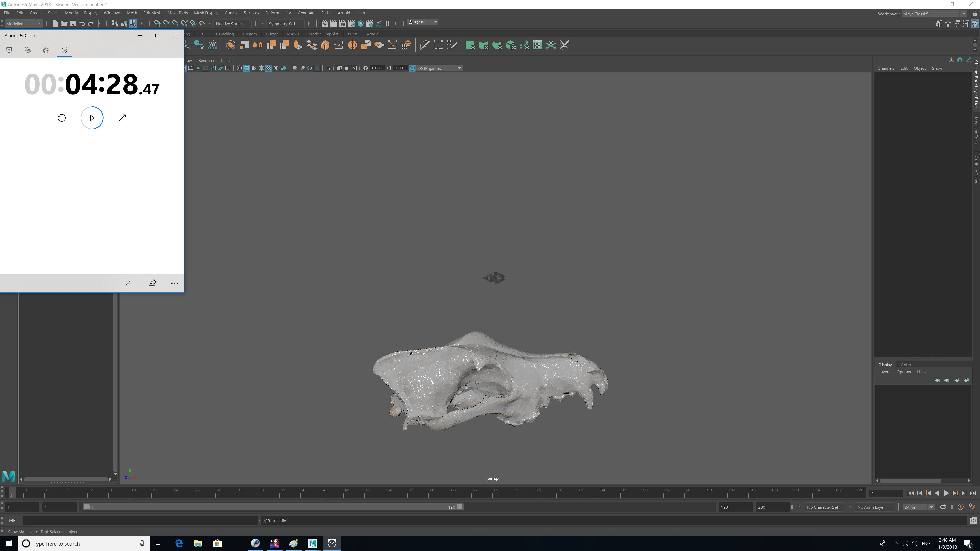Start the stopwatch with the play button
Viewport: 980px width, 551px height.
pos(92,118)
